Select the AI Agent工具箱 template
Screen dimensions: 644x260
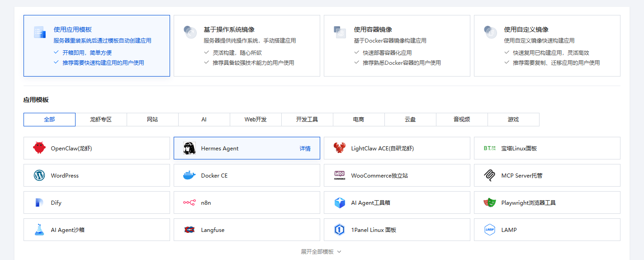point(397,202)
